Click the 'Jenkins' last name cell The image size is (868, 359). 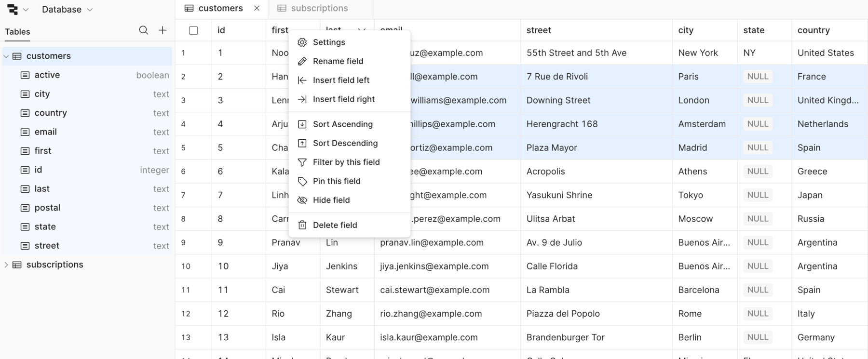(347, 266)
